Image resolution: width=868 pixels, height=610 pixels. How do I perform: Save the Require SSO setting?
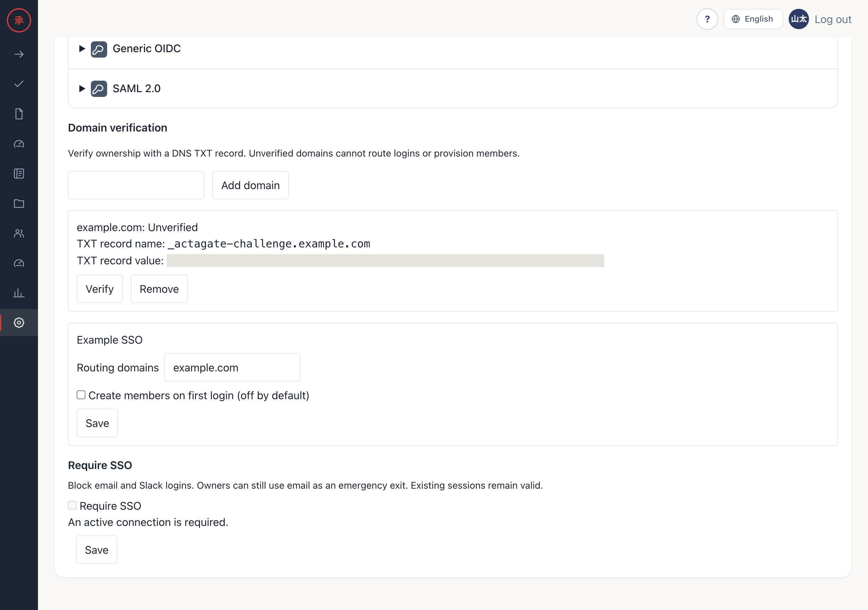[96, 550]
